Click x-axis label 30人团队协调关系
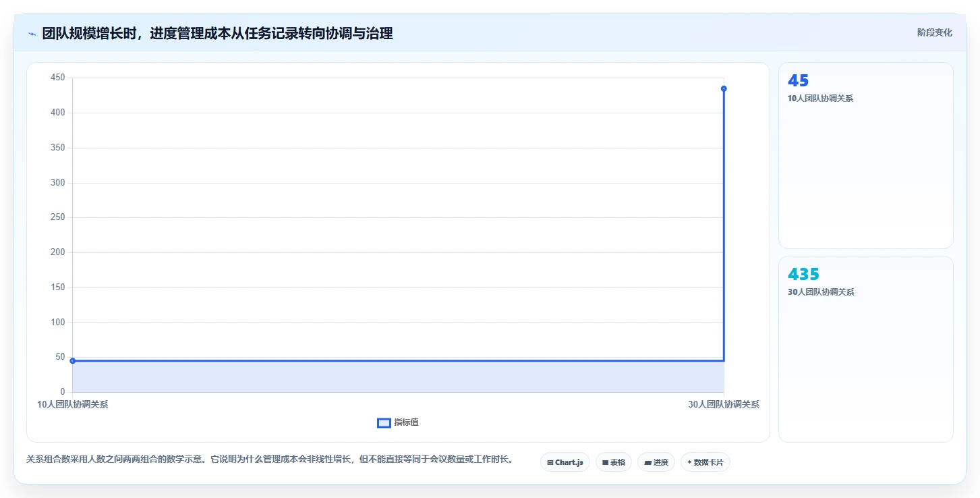 [724, 405]
